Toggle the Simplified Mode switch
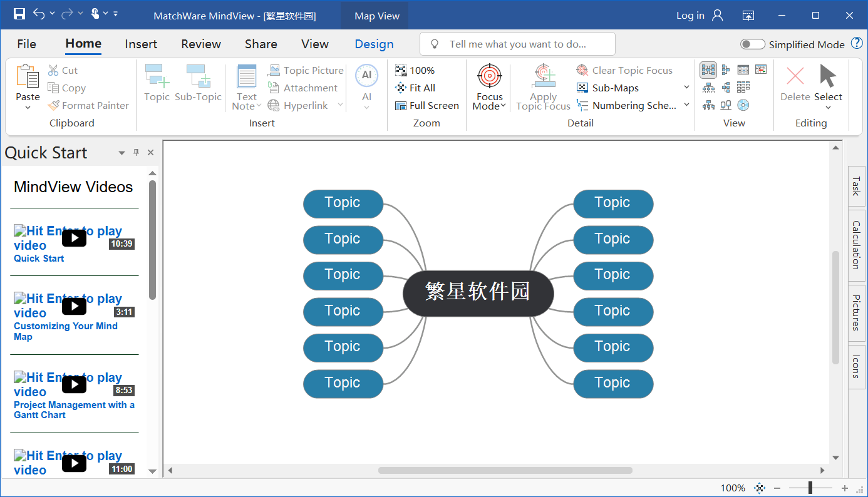 coord(752,44)
